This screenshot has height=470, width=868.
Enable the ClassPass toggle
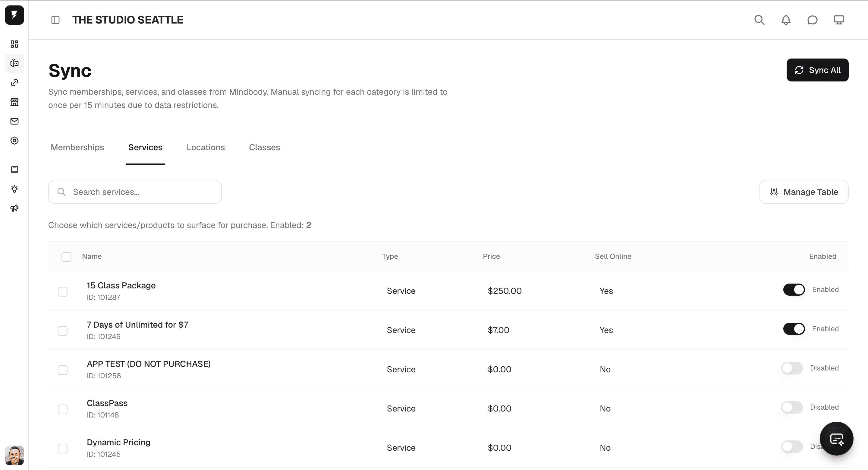[792, 407]
